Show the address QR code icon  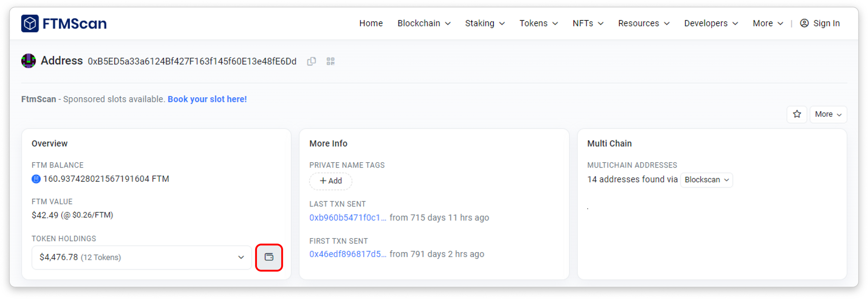tap(331, 62)
